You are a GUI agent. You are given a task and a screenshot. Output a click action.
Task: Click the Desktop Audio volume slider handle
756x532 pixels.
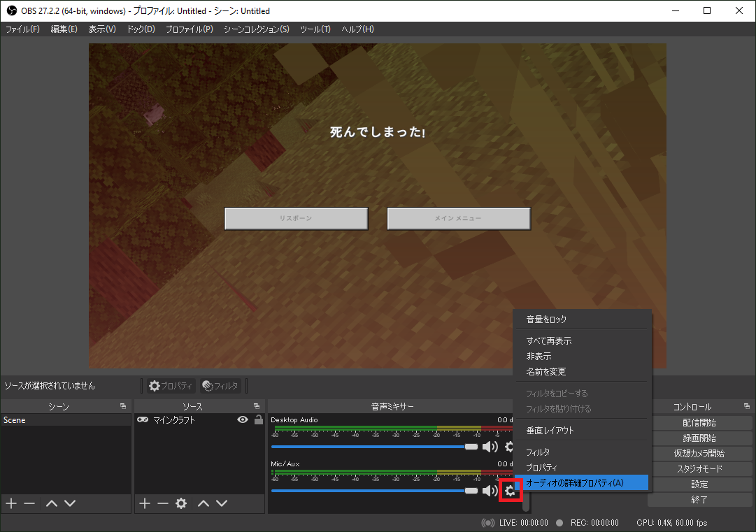coord(471,447)
